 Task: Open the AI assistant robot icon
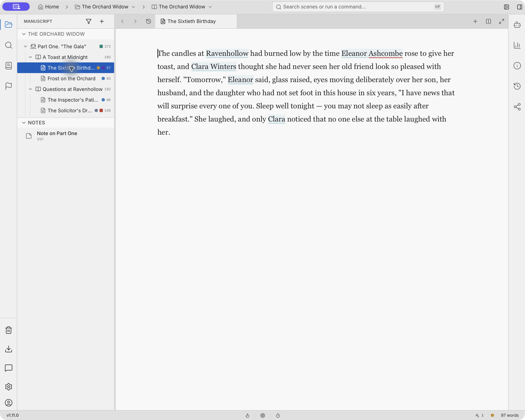coord(517,25)
